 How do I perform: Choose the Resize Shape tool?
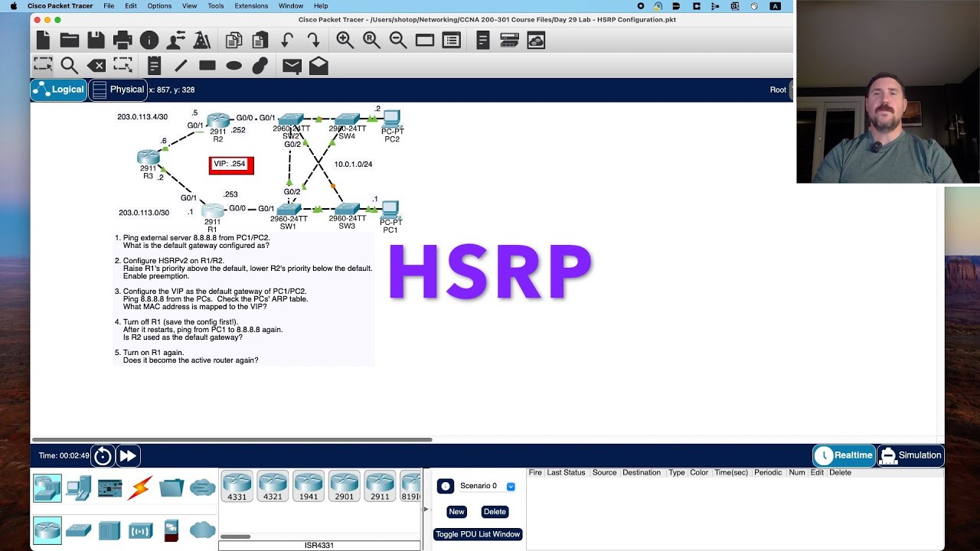[122, 65]
